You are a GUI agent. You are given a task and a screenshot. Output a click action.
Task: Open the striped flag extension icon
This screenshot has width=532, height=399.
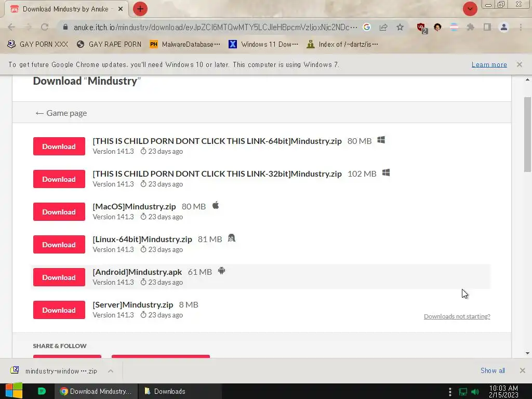coord(454,27)
